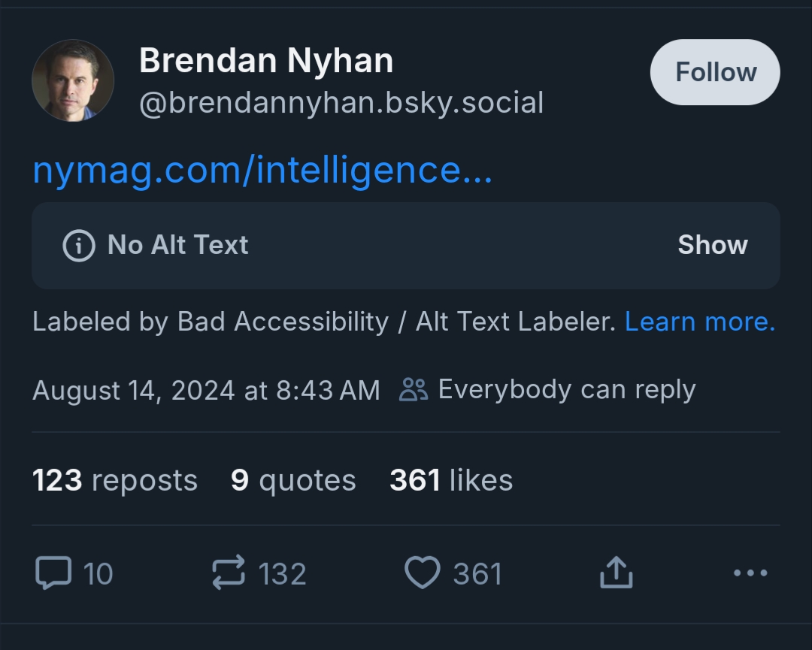
Task: Click the August 14, 2024 timestamp
Action: tap(206, 390)
